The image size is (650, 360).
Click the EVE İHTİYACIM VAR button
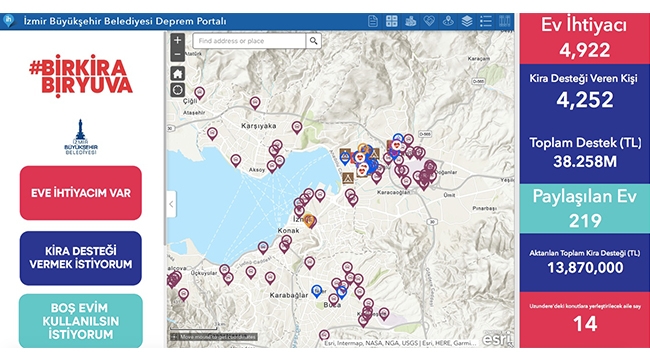(81, 193)
